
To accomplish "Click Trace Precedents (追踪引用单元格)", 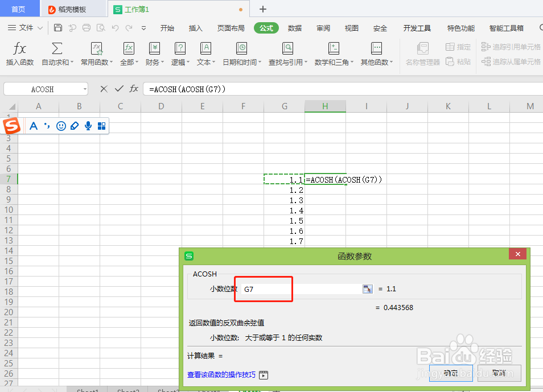I will tap(511, 47).
